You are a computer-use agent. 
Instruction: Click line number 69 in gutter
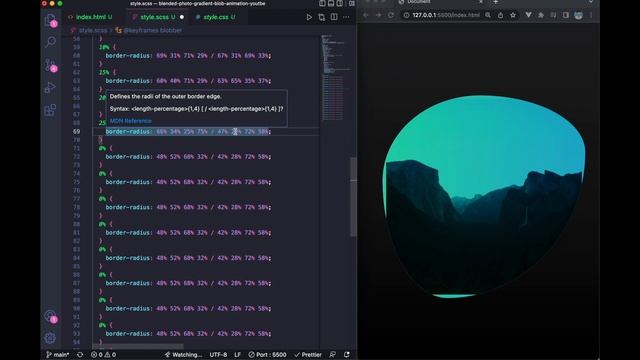coord(76,131)
